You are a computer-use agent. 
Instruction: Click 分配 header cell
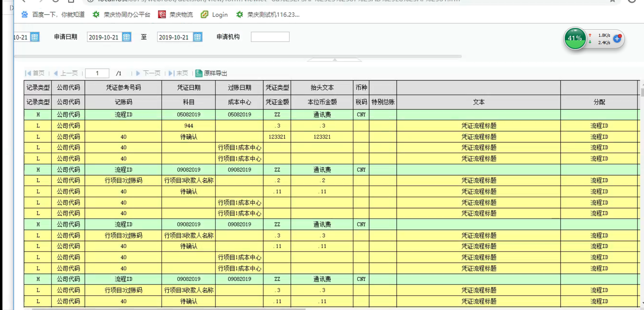599,102
